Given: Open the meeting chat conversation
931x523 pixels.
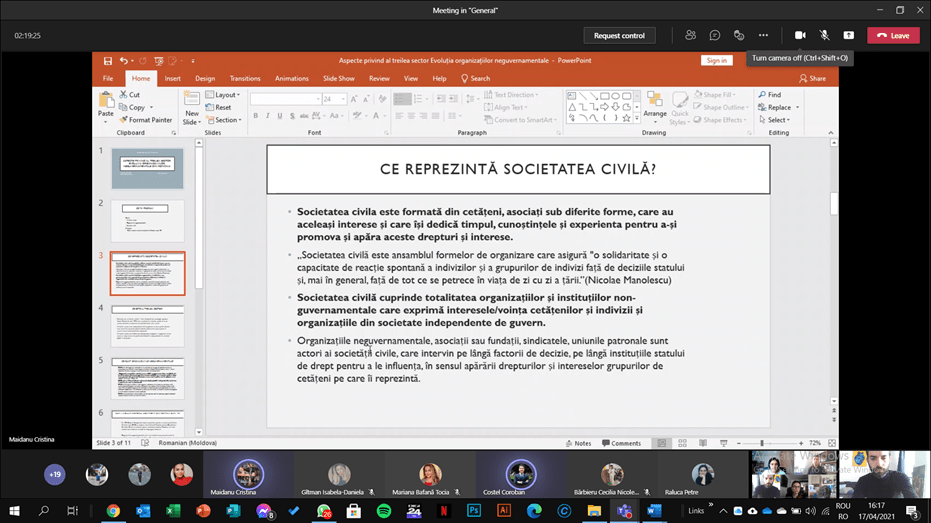Looking at the screenshot, I should pos(715,35).
